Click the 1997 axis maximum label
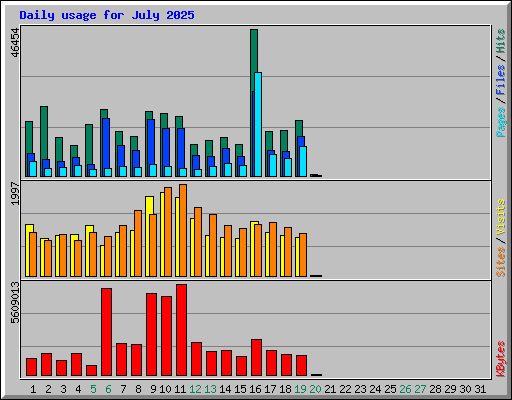The height and width of the screenshot is (400, 512). click(x=15, y=193)
